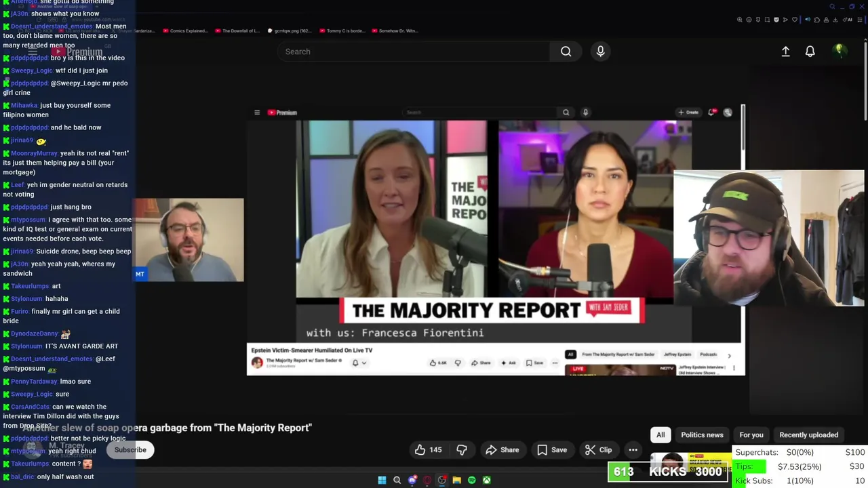Select the Recently uploaded chip
This screenshot has width=868, height=488.
pyautogui.click(x=808, y=435)
